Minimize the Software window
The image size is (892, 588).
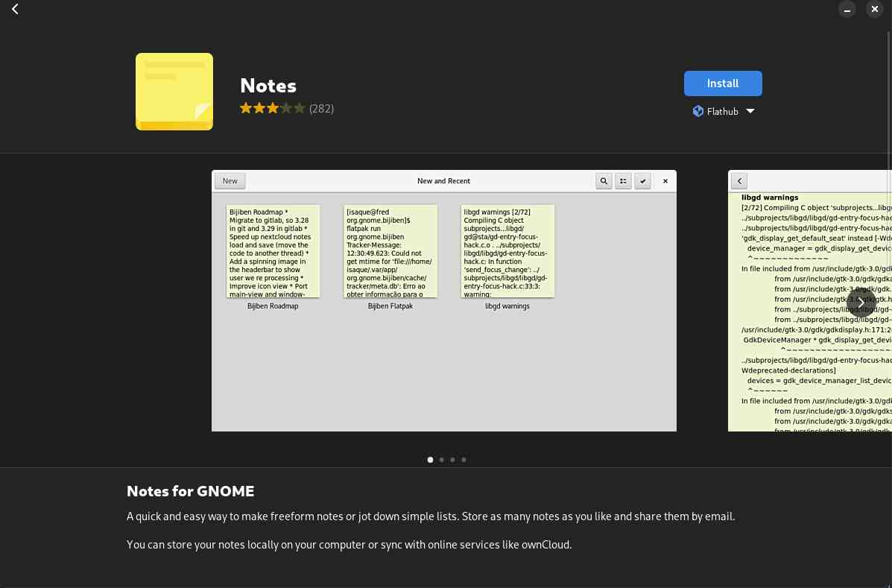847,9
